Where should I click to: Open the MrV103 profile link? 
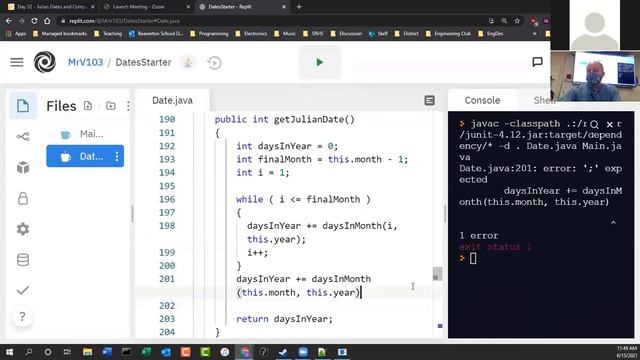click(x=85, y=62)
